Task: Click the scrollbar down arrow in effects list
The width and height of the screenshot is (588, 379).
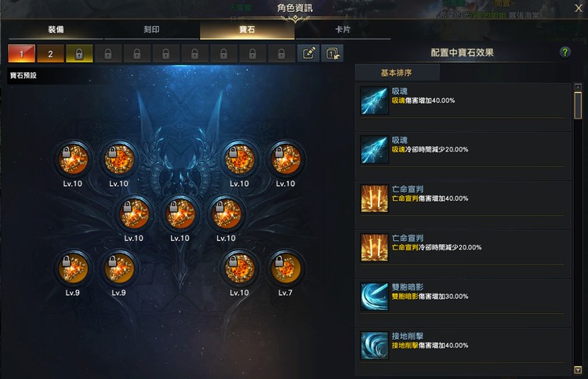Action: (578, 370)
